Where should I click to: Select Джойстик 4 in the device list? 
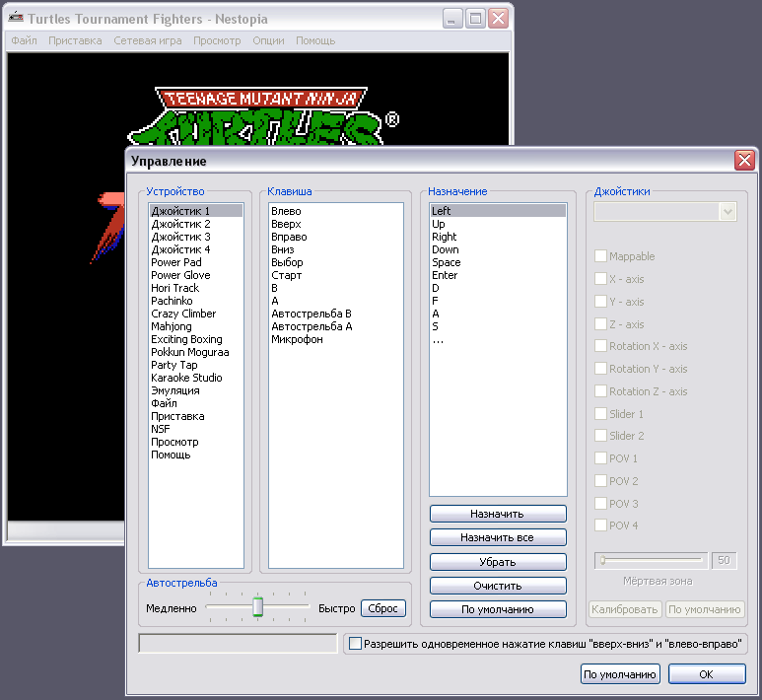point(196,249)
